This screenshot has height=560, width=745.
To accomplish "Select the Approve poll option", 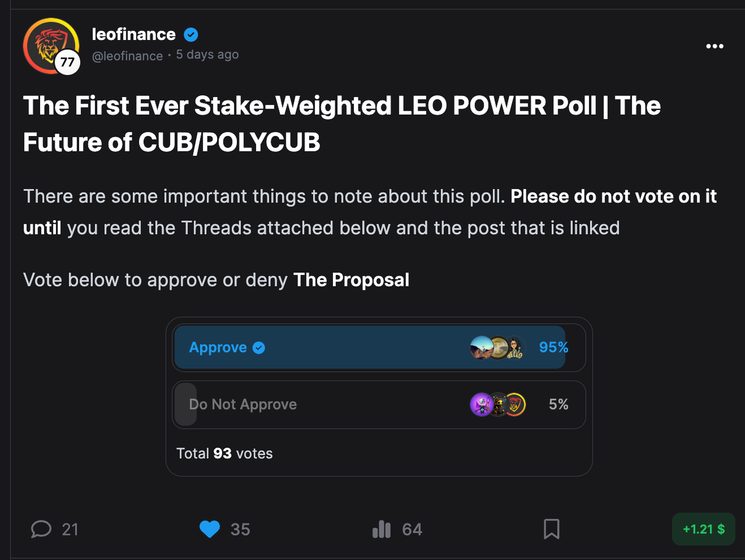I will (379, 348).
